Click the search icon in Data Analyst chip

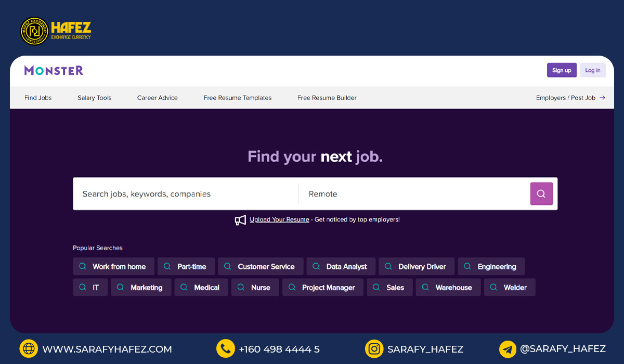pos(316,266)
